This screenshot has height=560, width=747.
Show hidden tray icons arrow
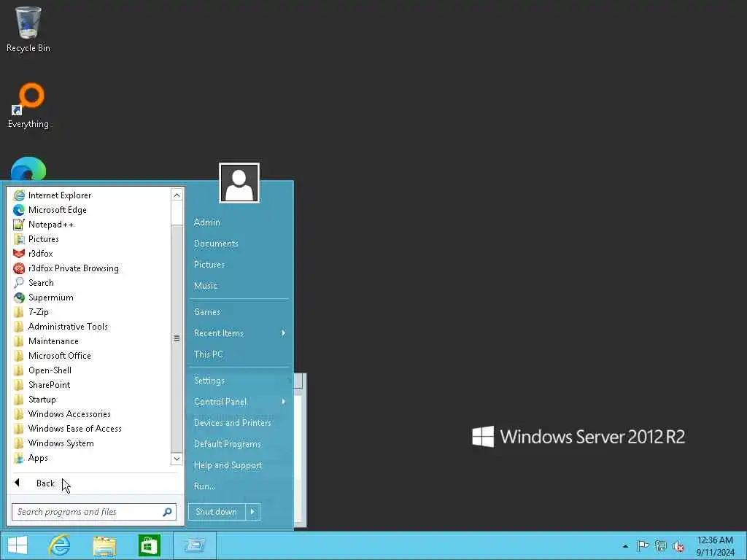coord(625,546)
